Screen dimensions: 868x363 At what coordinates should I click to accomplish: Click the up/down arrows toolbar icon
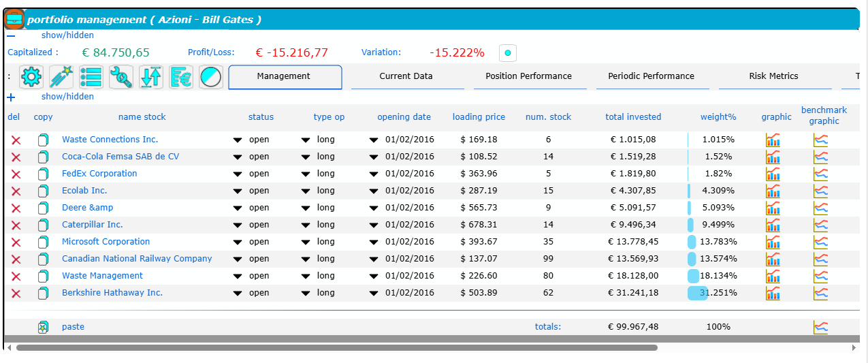pos(151,77)
